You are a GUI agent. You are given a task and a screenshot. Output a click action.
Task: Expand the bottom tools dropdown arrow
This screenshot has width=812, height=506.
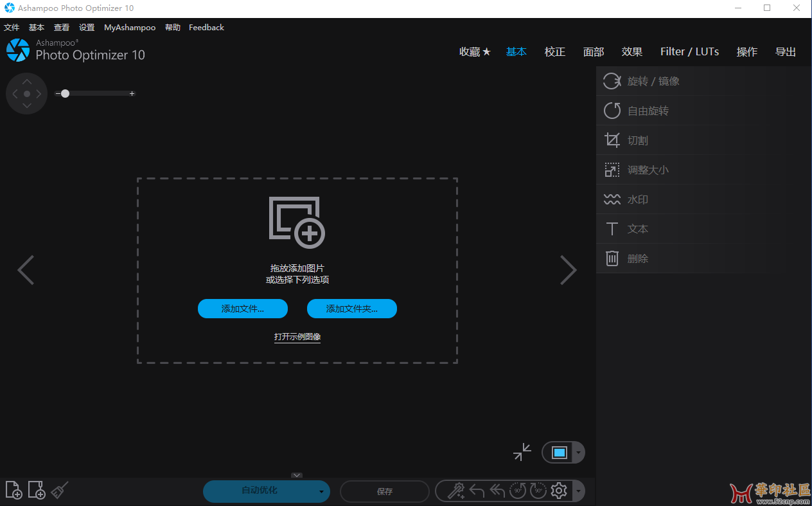578,492
